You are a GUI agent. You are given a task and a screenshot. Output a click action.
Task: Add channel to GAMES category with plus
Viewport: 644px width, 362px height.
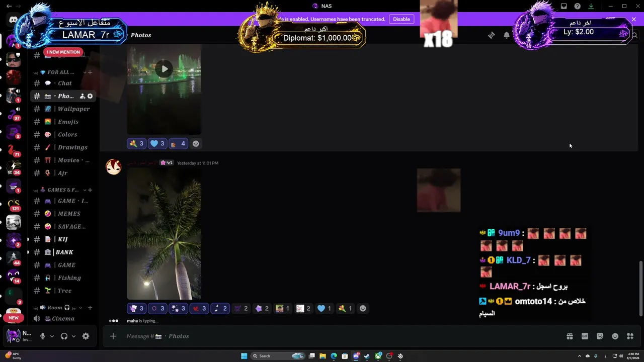90,190
